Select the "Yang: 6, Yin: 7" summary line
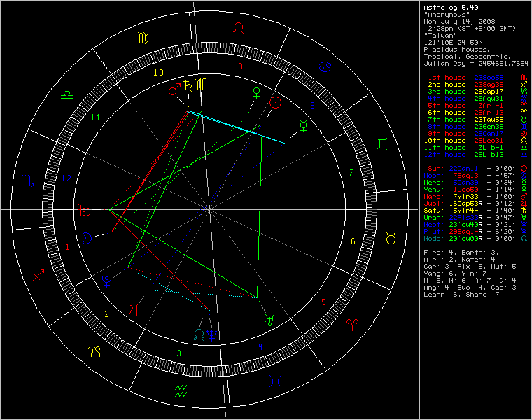Screen dimensions: 532x420 455,274
